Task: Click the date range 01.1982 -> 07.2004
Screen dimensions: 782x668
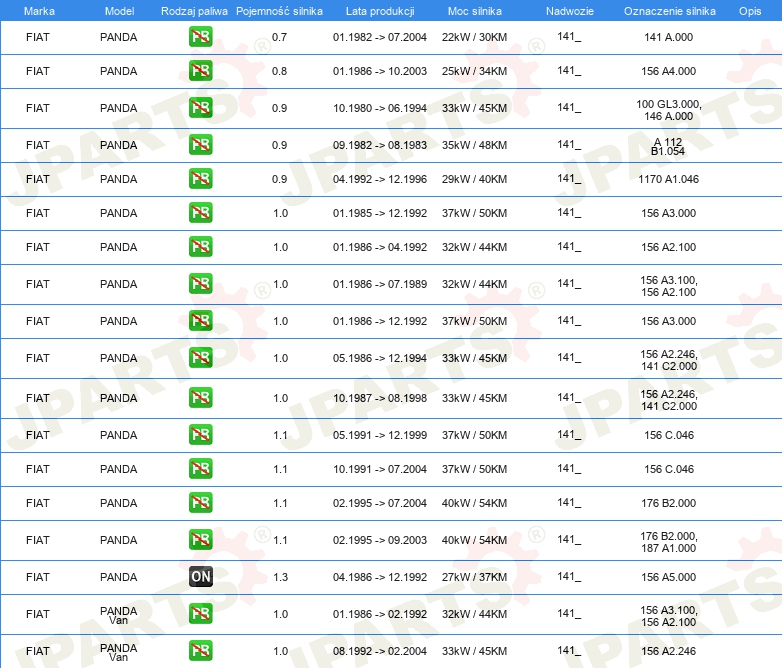Action: click(380, 37)
